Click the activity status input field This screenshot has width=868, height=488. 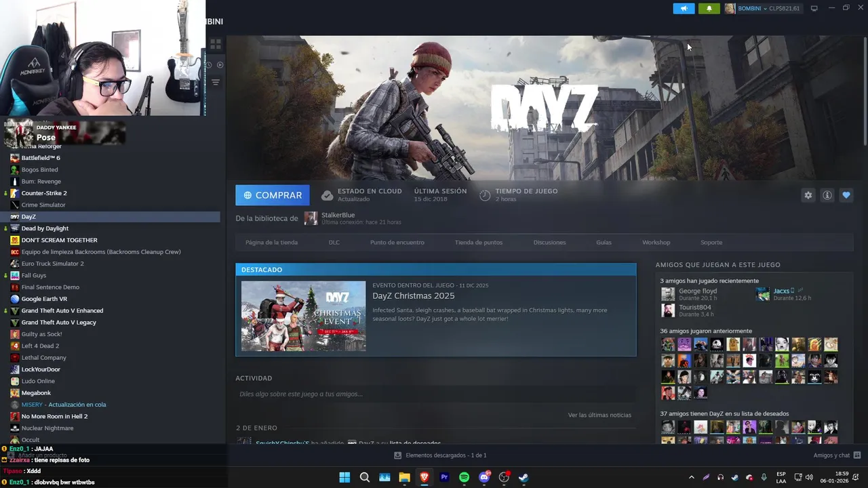pos(435,394)
